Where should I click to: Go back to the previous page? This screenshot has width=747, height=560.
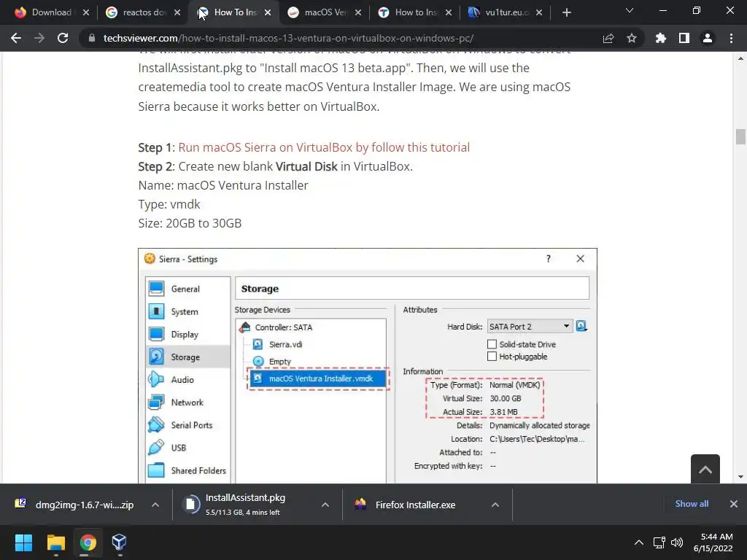point(16,38)
